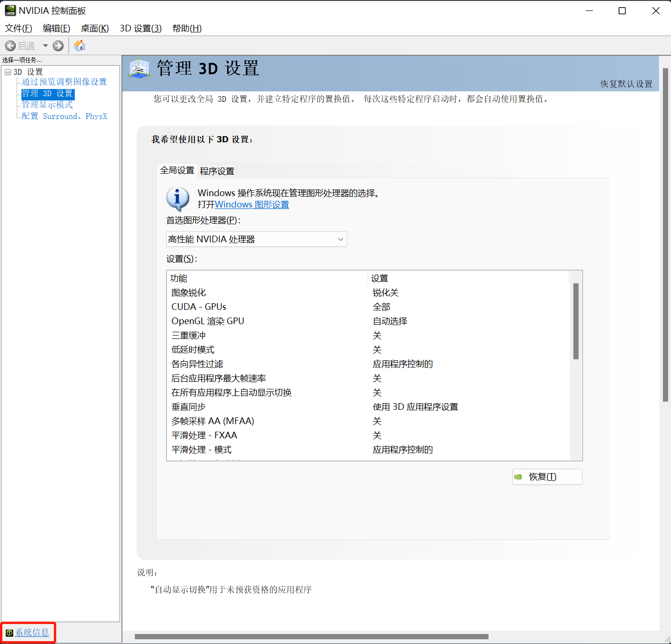Open the 系统信息 link
Viewport: 671px width, 644px height.
click(x=32, y=633)
